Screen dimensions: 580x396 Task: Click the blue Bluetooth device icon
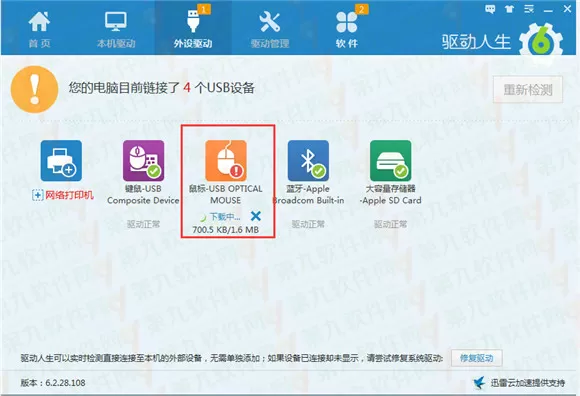point(308,161)
